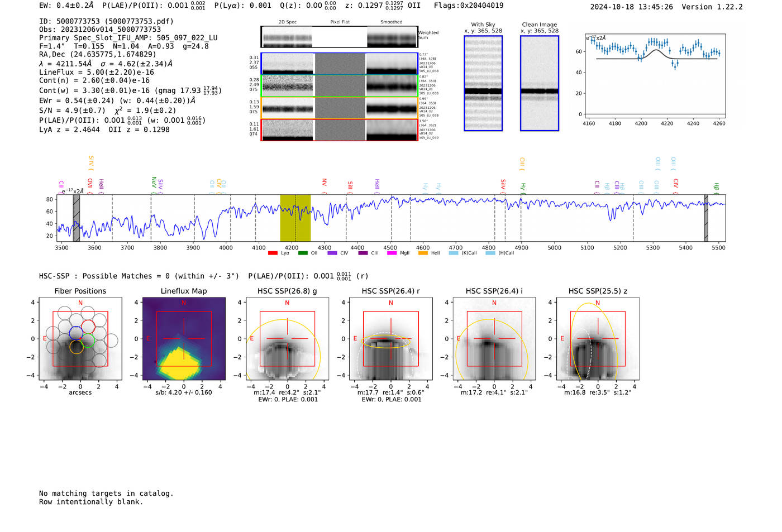
Task: Click the red NV line marker
Action: (x=324, y=186)
